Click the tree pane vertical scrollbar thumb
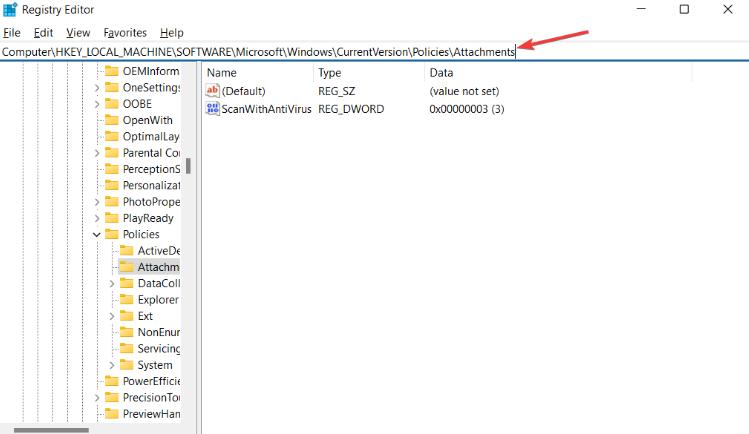749x434 pixels. click(188, 166)
